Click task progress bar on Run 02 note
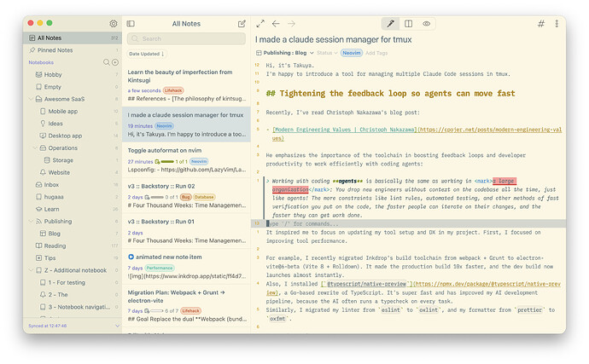This screenshot has width=589, height=364. (x=157, y=197)
